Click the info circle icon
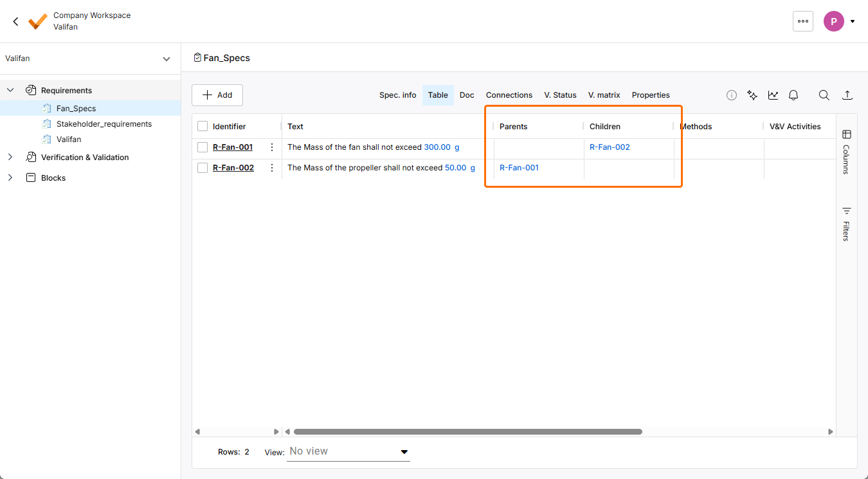868x479 pixels. [732, 95]
